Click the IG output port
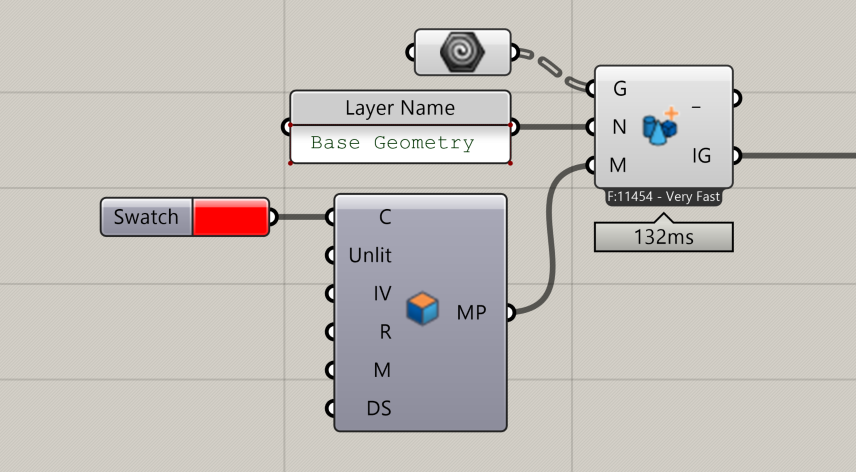This screenshot has width=856, height=472. pos(702,155)
